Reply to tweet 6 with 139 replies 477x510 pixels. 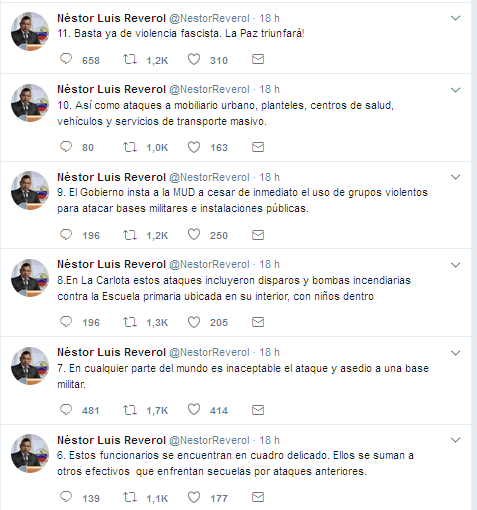pos(66,497)
